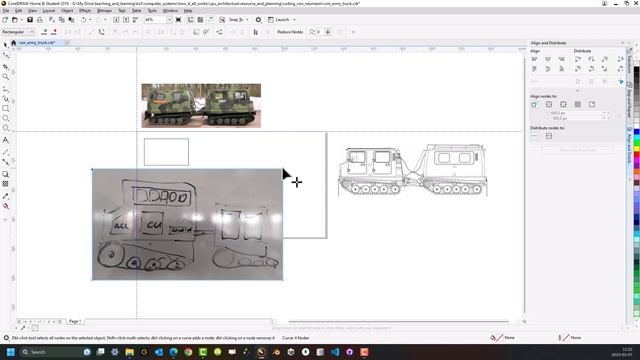
Task: Click the camouflage truck photo thumbnail
Action: tap(201, 106)
